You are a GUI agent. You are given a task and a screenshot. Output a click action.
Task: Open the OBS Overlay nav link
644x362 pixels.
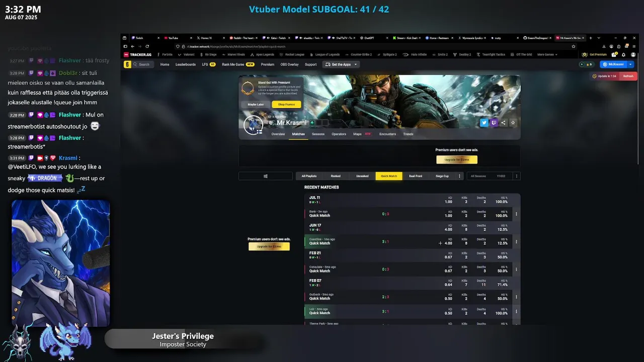coord(289,64)
